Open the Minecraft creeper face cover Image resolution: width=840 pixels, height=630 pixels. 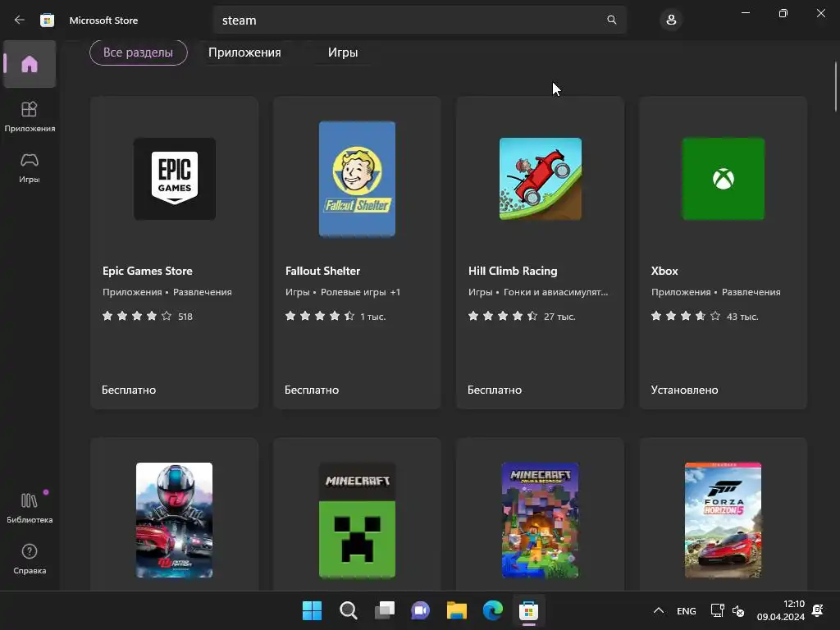click(x=357, y=520)
